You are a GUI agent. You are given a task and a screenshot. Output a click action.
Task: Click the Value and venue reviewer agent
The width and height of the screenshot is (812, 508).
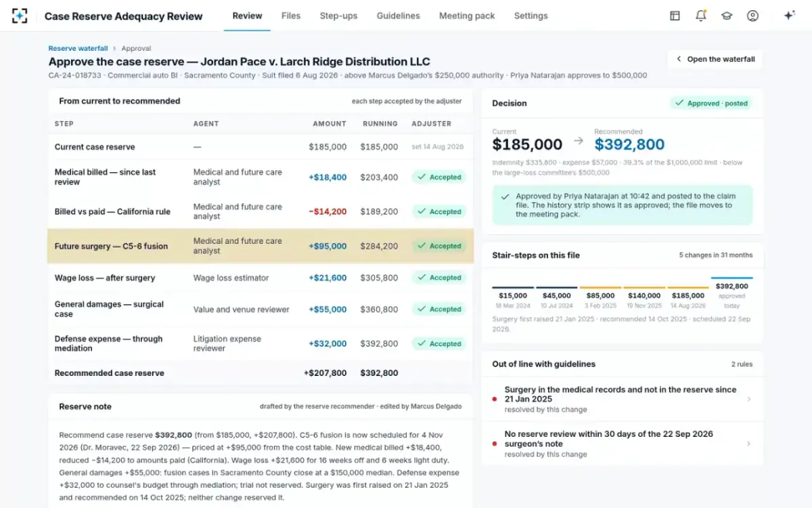point(242,310)
